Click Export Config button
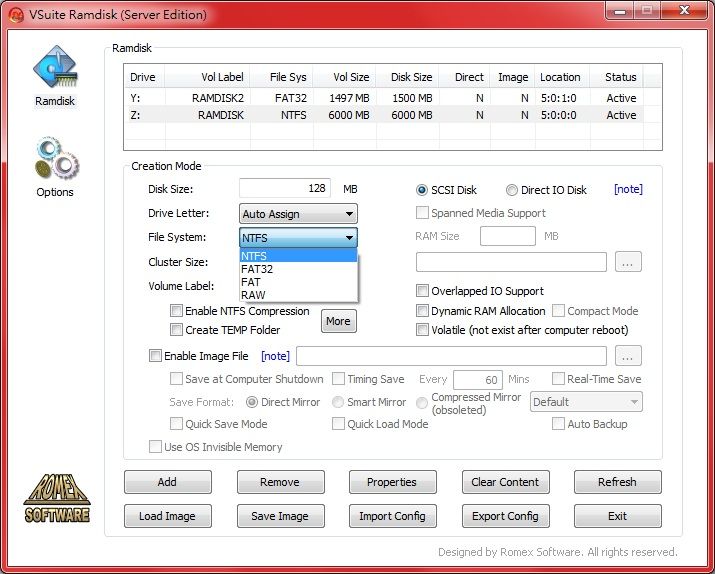 click(505, 516)
